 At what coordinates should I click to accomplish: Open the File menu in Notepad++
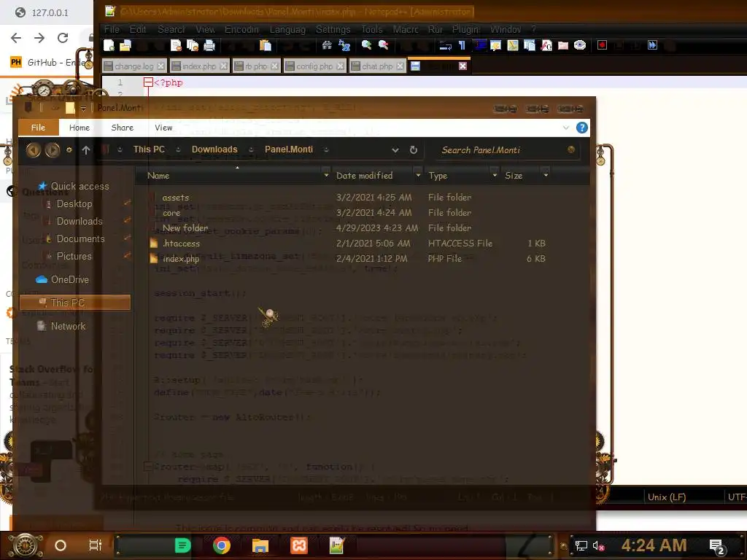click(x=112, y=29)
